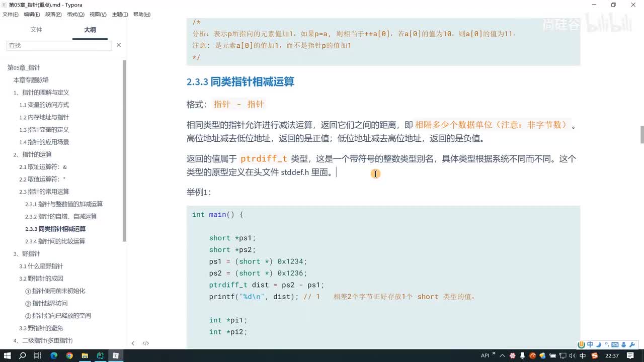Image resolution: width=644 pixels, height=362 pixels.
Task: Close the outline search box
Action: (x=119, y=45)
